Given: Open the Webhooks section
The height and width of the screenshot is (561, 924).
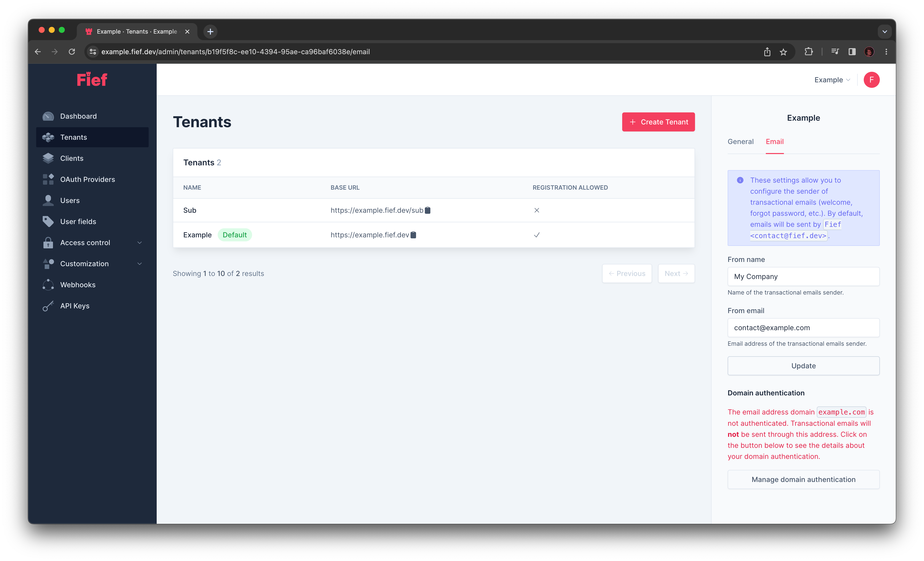Looking at the screenshot, I should [x=78, y=285].
